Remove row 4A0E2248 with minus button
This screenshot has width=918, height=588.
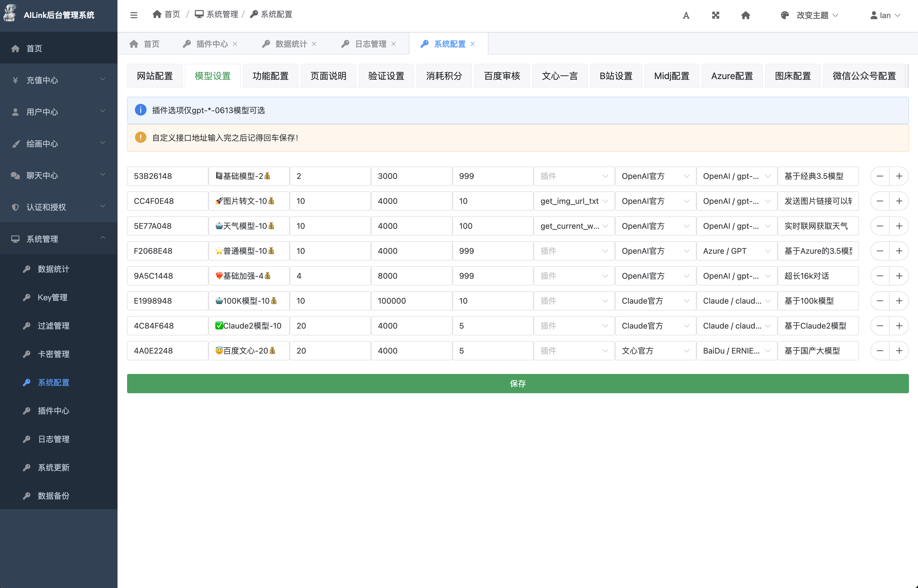click(880, 351)
